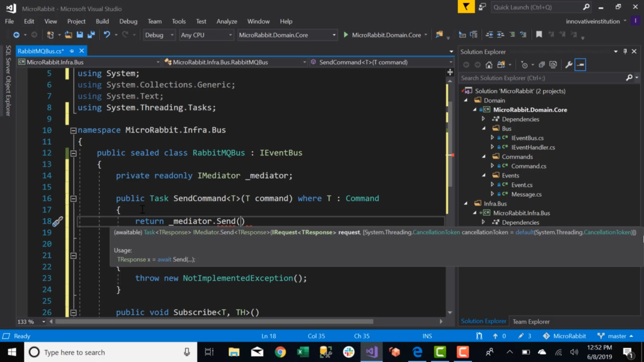Open the Analyze menu

click(x=226, y=21)
